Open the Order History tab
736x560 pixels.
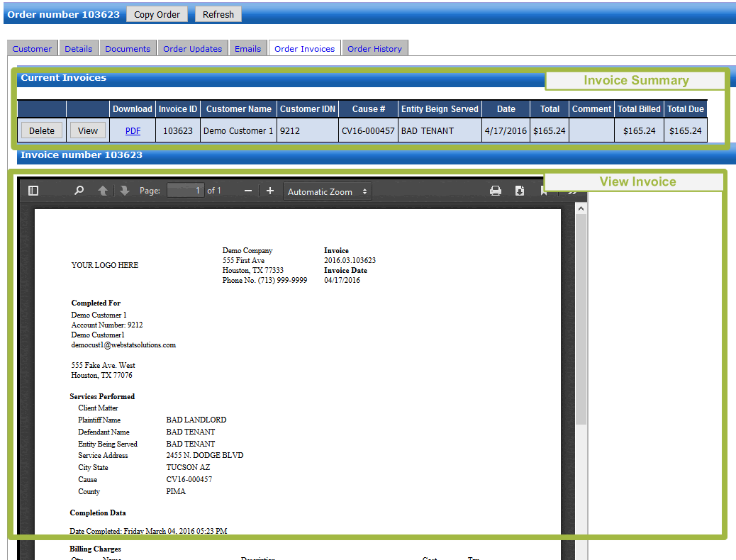click(x=374, y=48)
